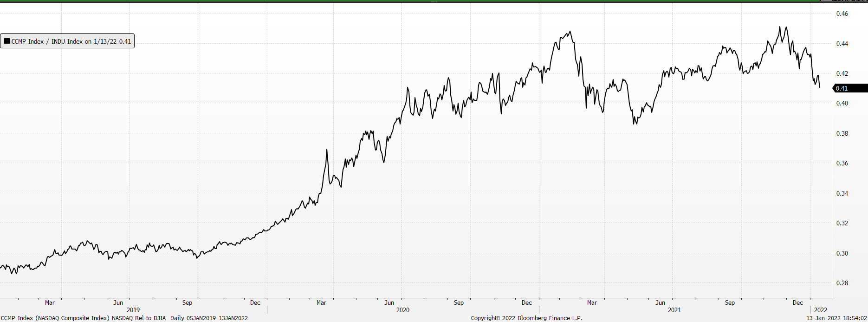Click the Dec label just left of 2022
868x322 pixels.
tap(798, 302)
